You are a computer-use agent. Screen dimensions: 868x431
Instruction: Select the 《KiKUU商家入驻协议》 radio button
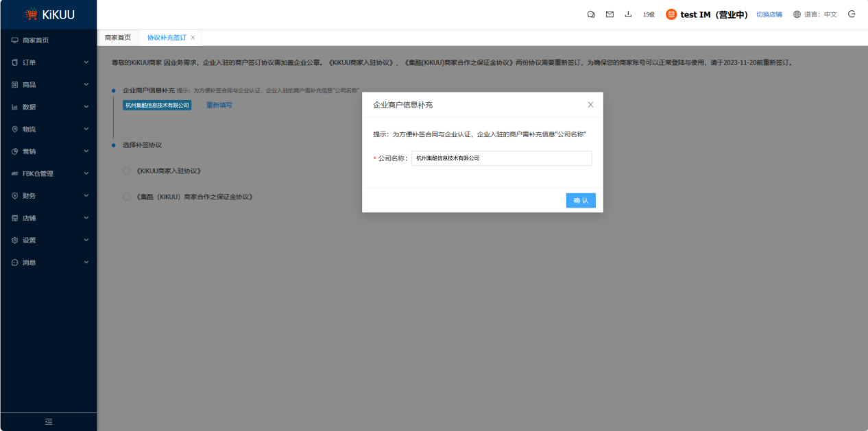126,171
